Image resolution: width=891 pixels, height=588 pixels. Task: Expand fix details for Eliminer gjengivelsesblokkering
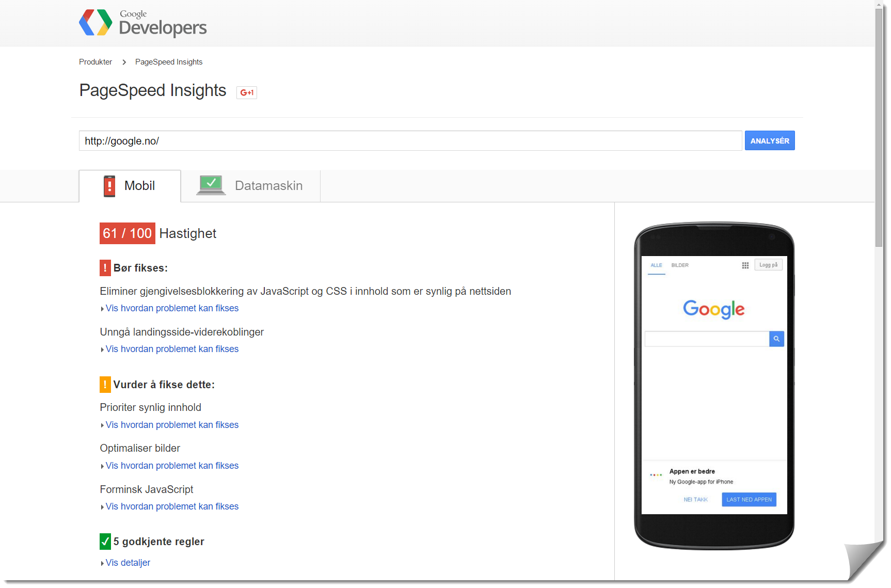(x=172, y=308)
